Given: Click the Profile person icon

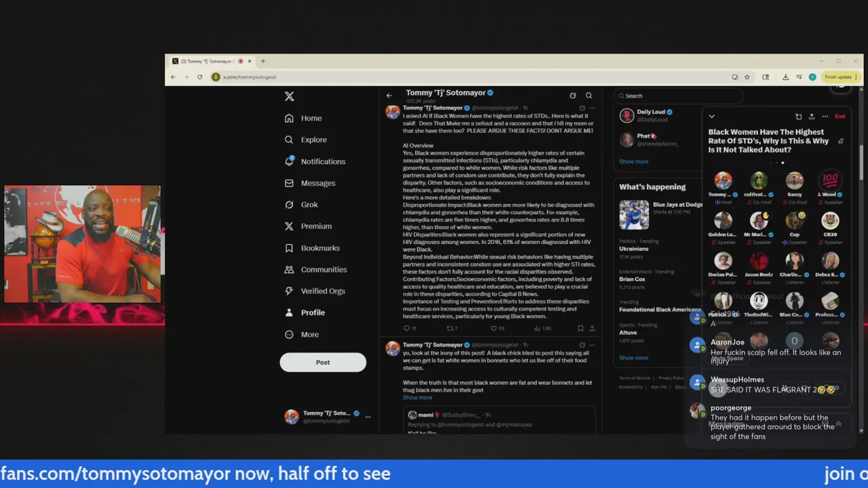Looking at the screenshot, I should [289, 312].
